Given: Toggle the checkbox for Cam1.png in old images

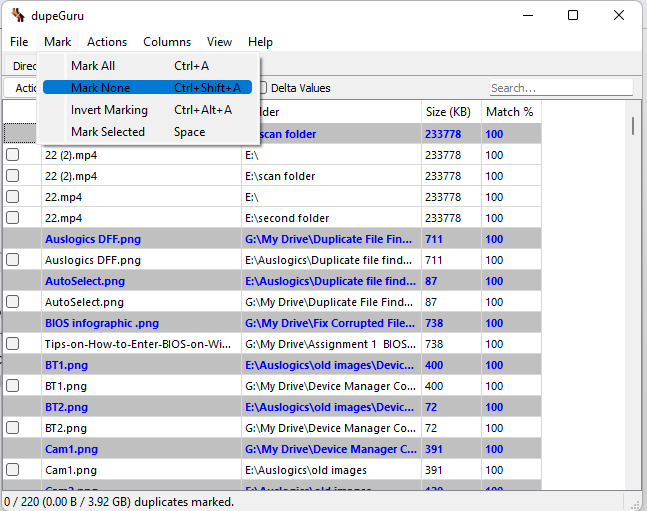Looking at the screenshot, I should point(13,470).
